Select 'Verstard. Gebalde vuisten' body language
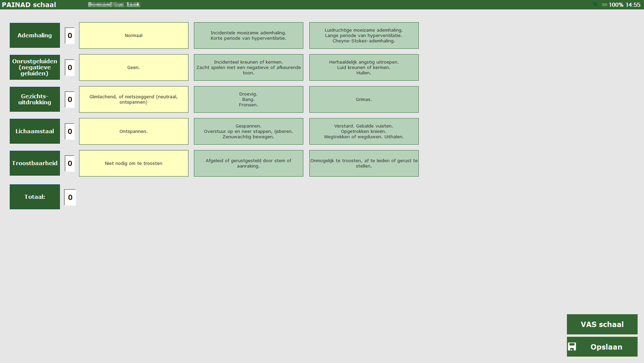This screenshot has width=644, height=363. 364,131
